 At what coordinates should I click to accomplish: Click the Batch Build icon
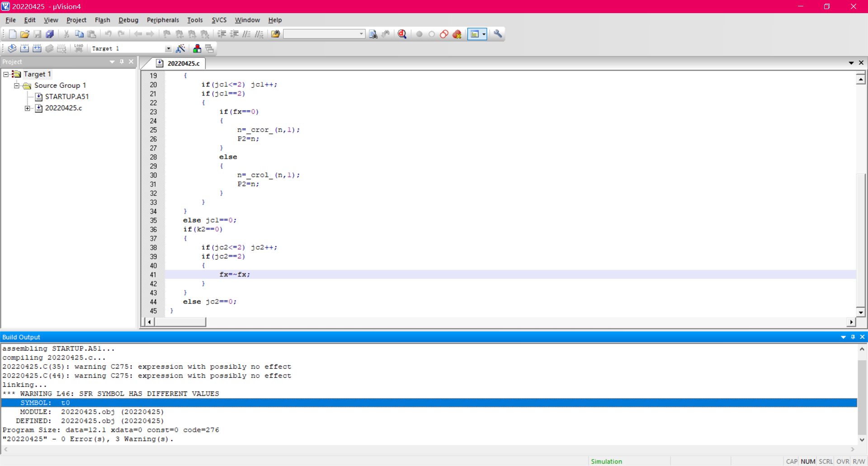[49, 48]
